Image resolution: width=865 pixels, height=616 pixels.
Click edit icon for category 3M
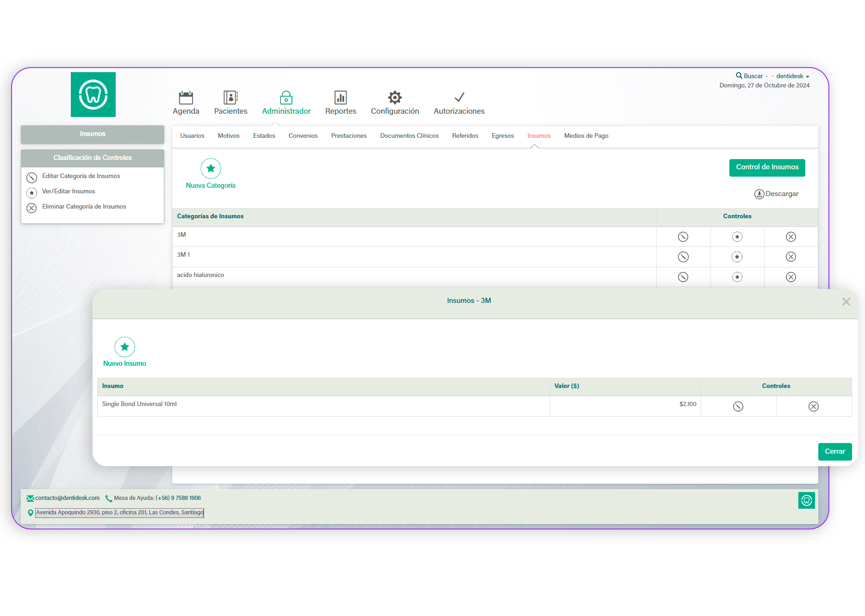tap(683, 237)
